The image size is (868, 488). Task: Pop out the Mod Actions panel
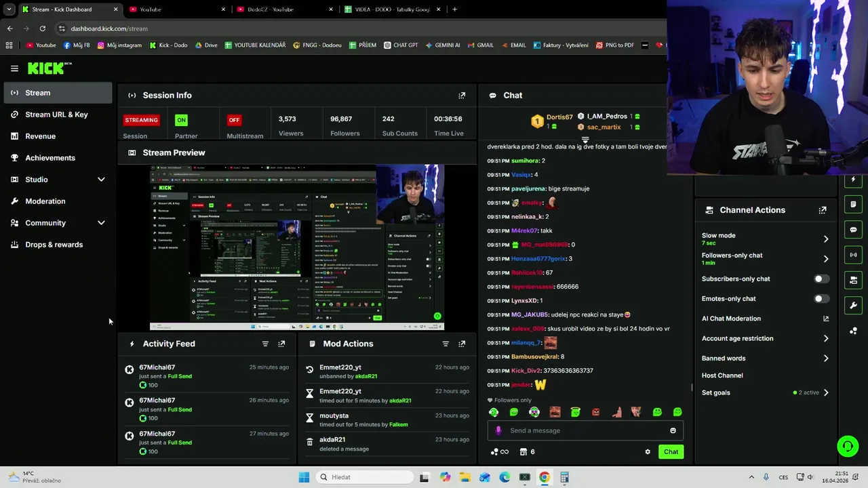[462, 344]
